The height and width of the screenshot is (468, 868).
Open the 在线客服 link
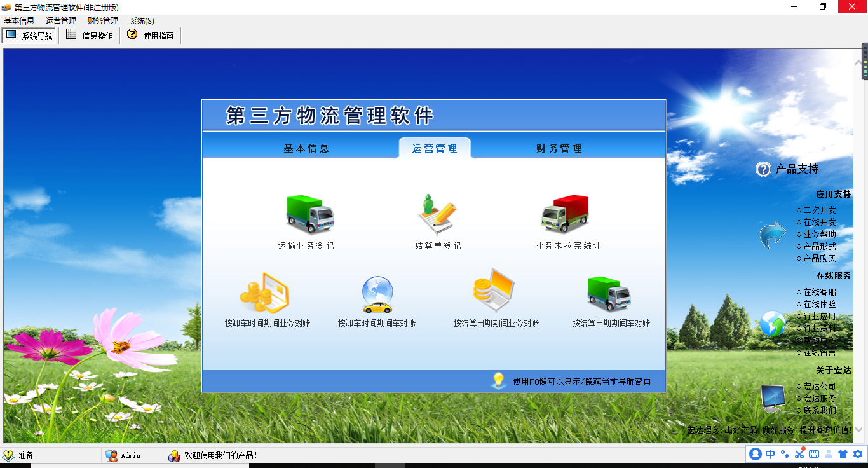coord(820,292)
